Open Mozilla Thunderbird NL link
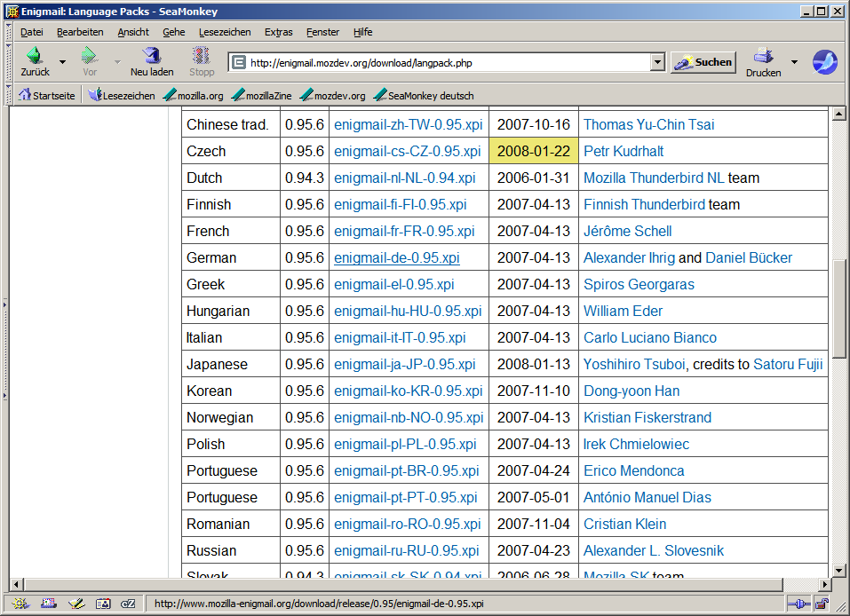The width and height of the screenshot is (850, 616). pos(654,178)
